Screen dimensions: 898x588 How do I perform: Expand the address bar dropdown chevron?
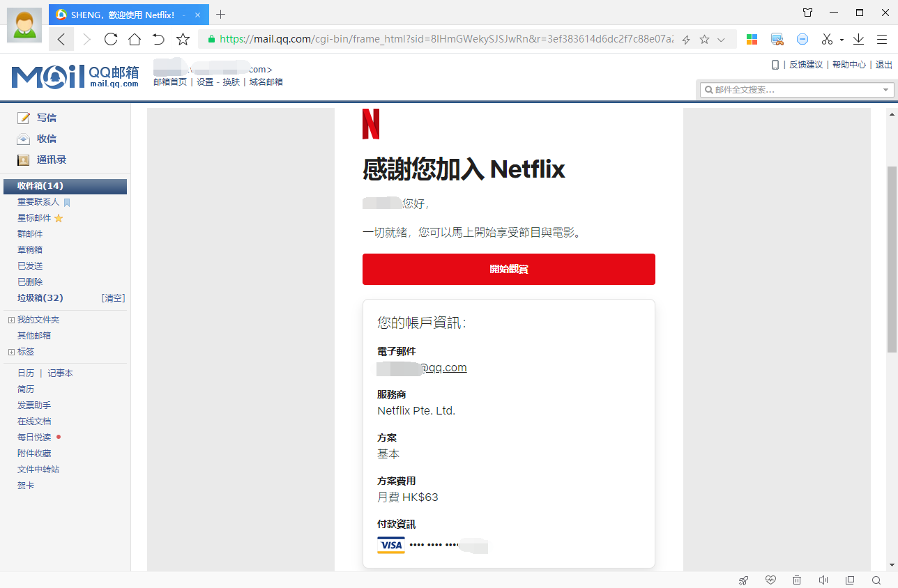[722, 40]
